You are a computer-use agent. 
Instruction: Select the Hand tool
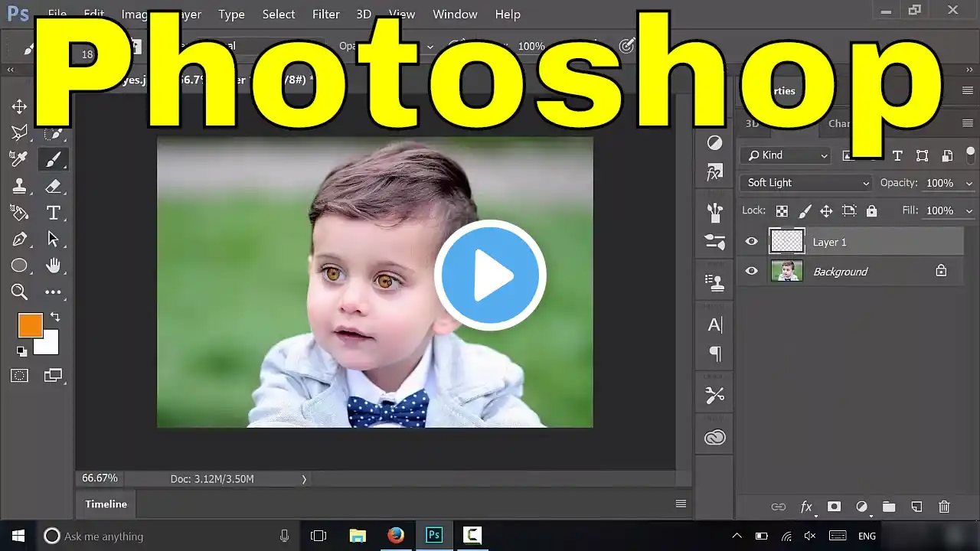53,266
